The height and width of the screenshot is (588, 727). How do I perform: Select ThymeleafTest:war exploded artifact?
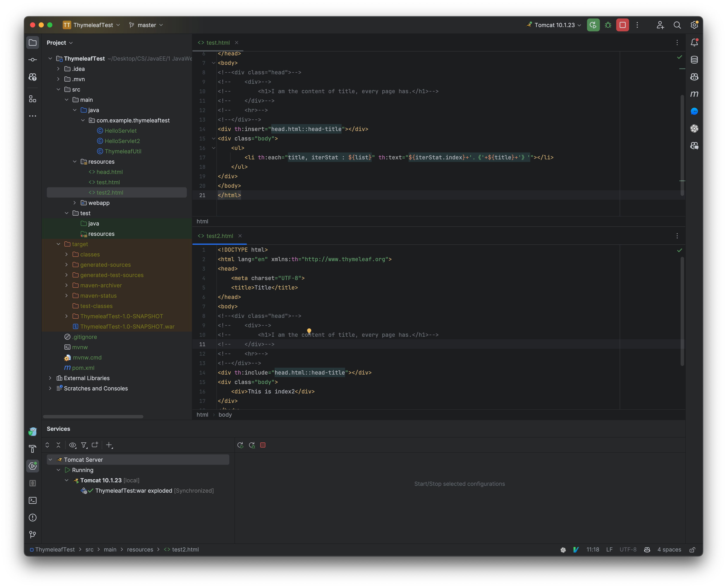pyautogui.click(x=133, y=491)
